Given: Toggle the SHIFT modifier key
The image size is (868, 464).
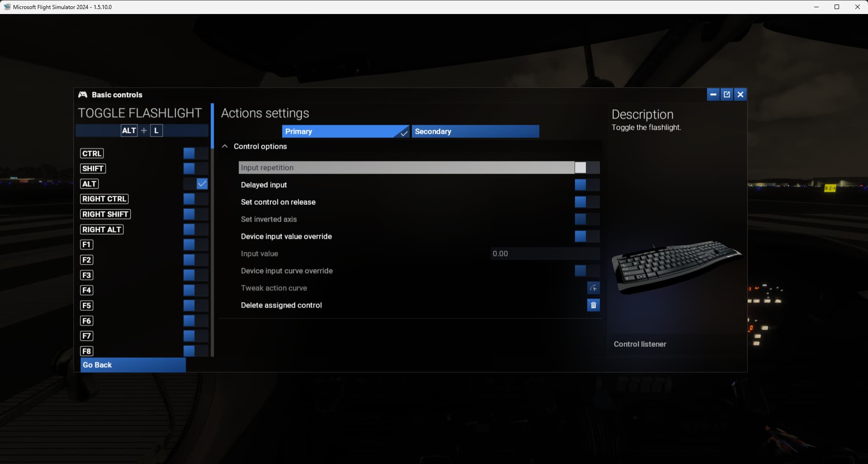Looking at the screenshot, I should point(196,169).
